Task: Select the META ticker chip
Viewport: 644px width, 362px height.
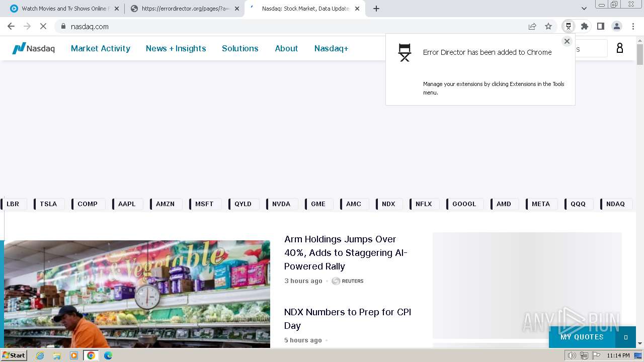Action: tap(541, 204)
